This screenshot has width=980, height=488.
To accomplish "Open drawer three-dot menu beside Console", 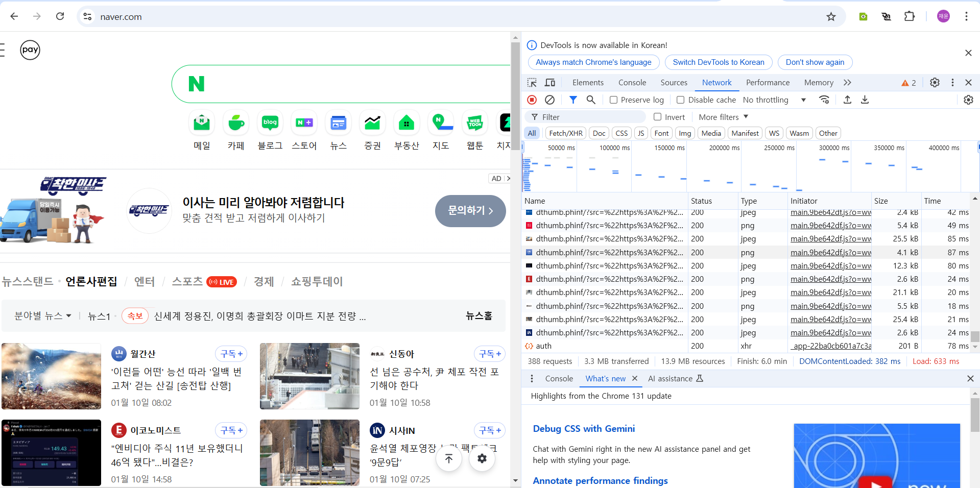I will (x=532, y=379).
